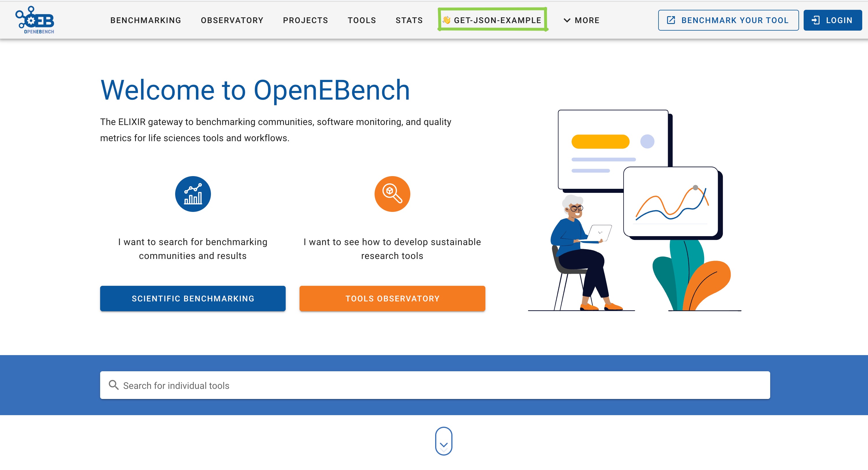Click the orange magnifier observatory icon

tap(392, 194)
